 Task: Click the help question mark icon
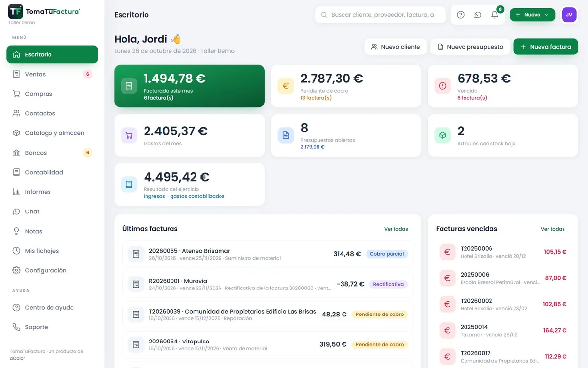(461, 15)
